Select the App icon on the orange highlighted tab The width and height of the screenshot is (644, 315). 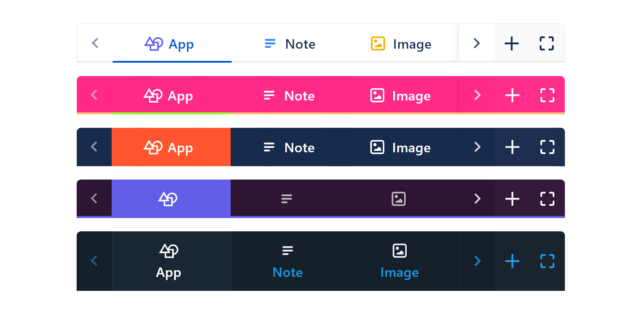coord(153,147)
